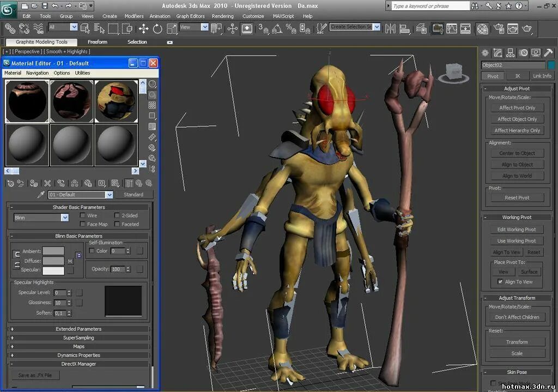Toggle the Percent Snap icon
The height and width of the screenshot is (392, 558).
click(291, 29)
